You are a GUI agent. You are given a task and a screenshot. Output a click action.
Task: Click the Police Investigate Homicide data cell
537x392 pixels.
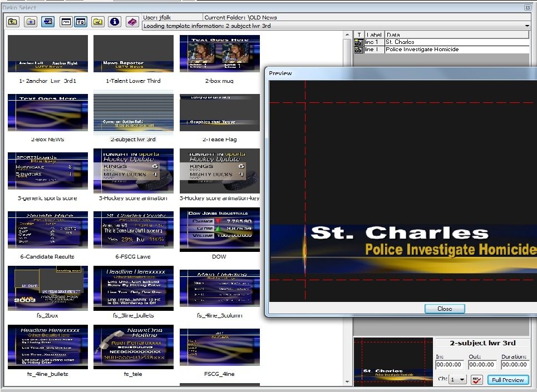point(457,49)
